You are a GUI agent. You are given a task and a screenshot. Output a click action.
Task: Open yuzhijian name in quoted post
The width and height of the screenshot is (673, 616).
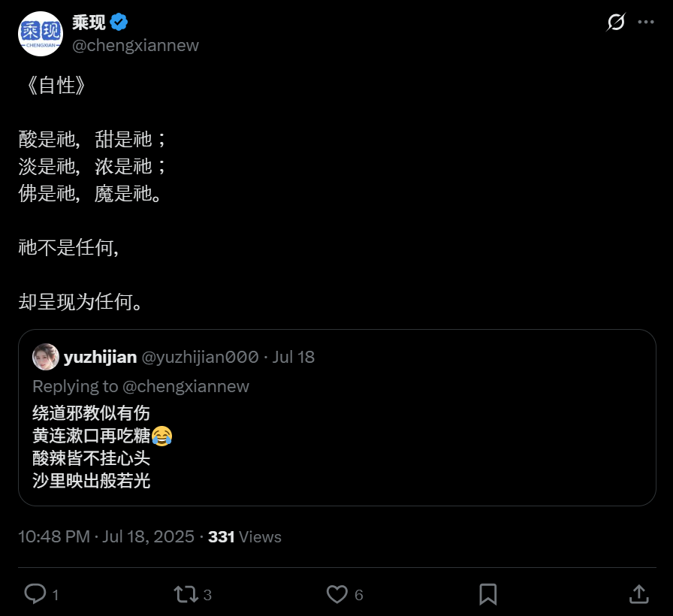pyautogui.click(x=101, y=357)
